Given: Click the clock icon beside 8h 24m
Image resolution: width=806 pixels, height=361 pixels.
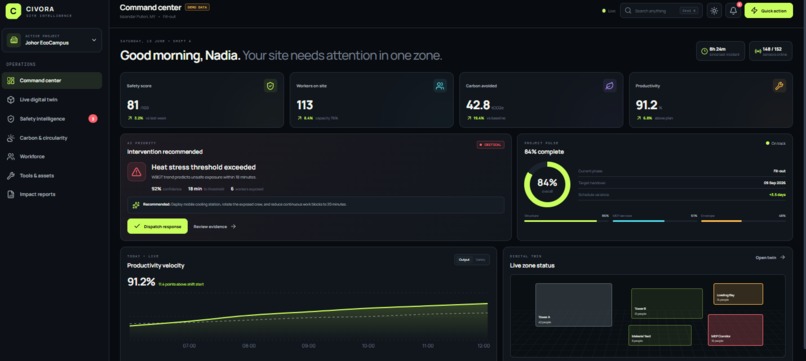Looking at the screenshot, I should (x=704, y=51).
